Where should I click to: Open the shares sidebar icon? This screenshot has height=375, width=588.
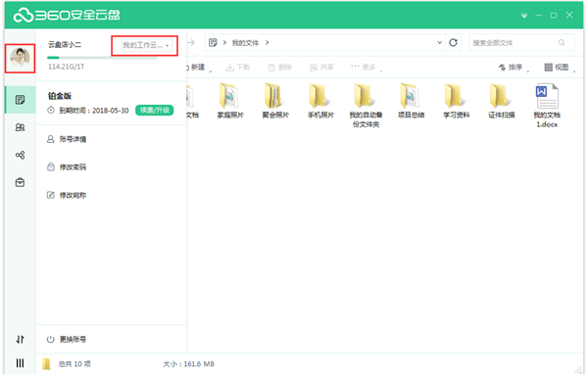point(20,155)
